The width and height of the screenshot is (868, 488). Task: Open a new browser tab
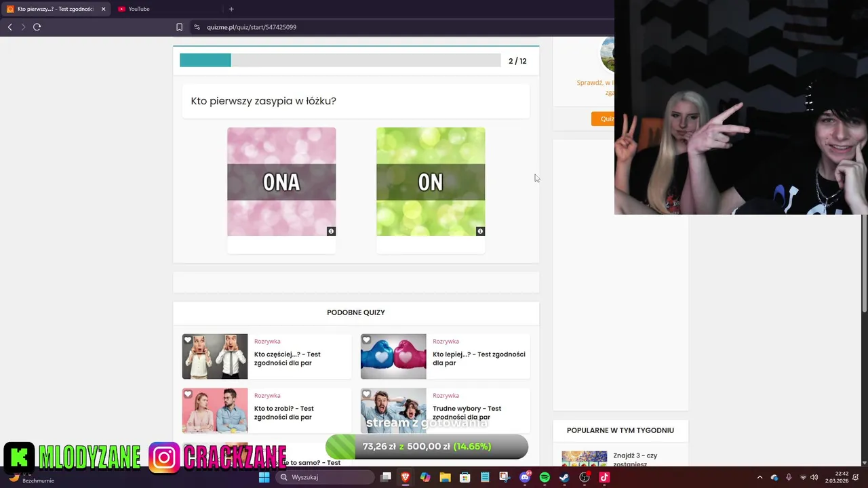(x=231, y=9)
